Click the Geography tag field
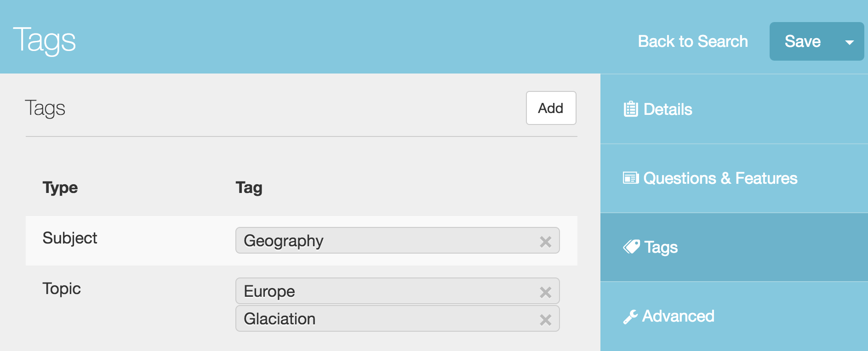The width and height of the screenshot is (868, 351). point(397,240)
